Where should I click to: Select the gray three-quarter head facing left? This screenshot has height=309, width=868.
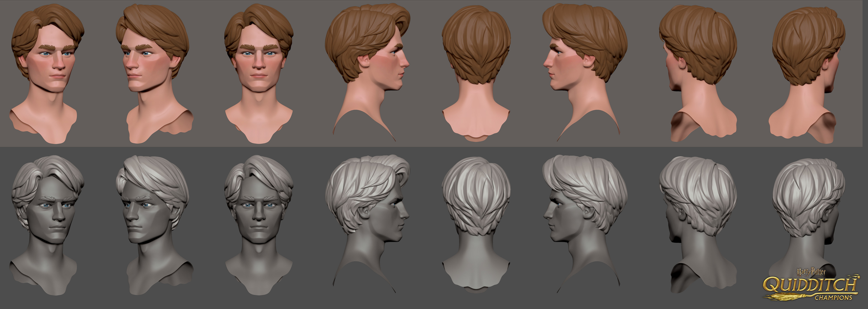pyautogui.click(x=155, y=225)
